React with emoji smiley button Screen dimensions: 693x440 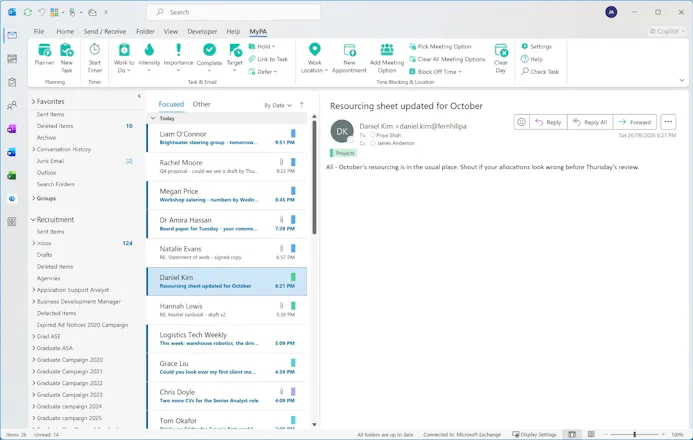tap(522, 122)
